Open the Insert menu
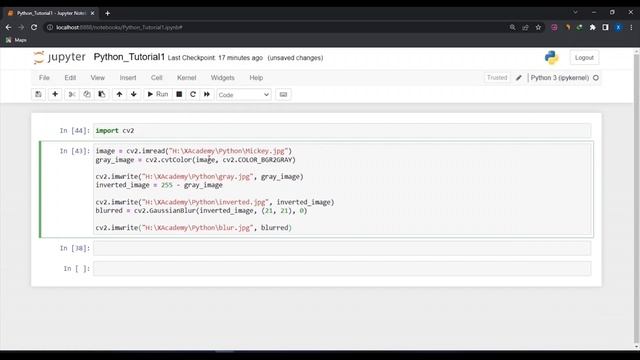The width and height of the screenshot is (640, 360). [128, 78]
